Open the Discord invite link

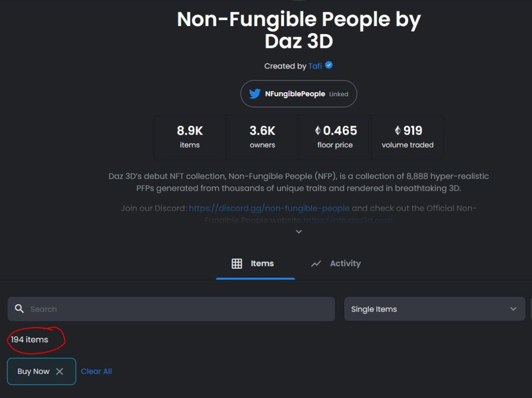pyautogui.click(x=269, y=208)
